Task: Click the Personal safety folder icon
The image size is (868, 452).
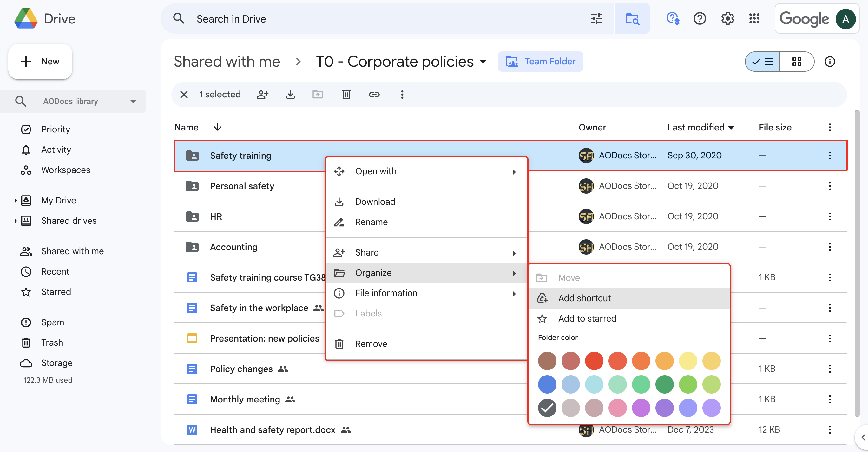Action: (x=192, y=186)
